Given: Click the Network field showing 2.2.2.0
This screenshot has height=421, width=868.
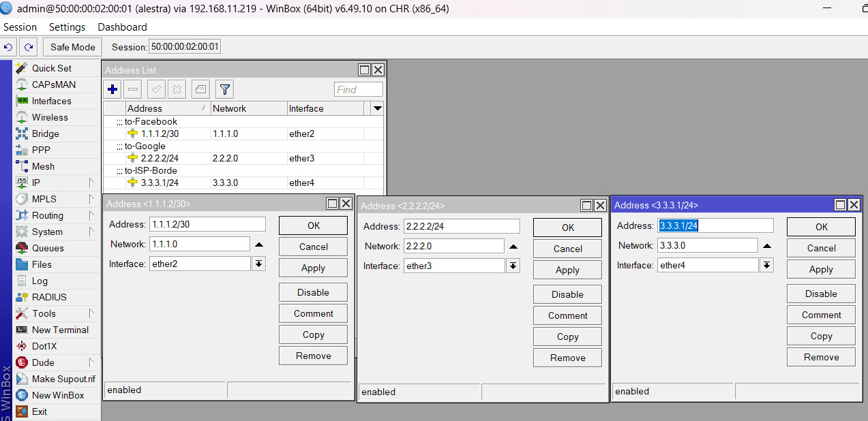Looking at the screenshot, I should [x=453, y=246].
